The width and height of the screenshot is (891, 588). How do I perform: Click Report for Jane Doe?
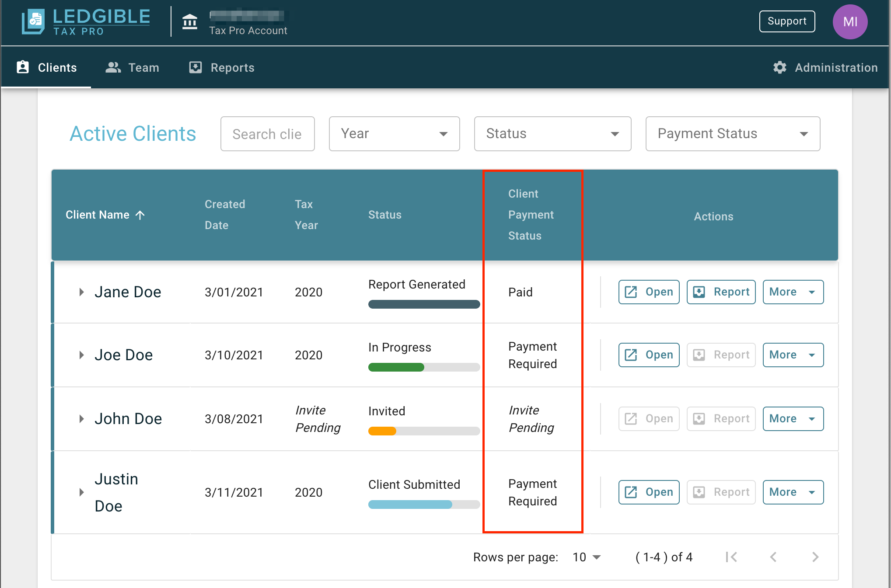[721, 292]
